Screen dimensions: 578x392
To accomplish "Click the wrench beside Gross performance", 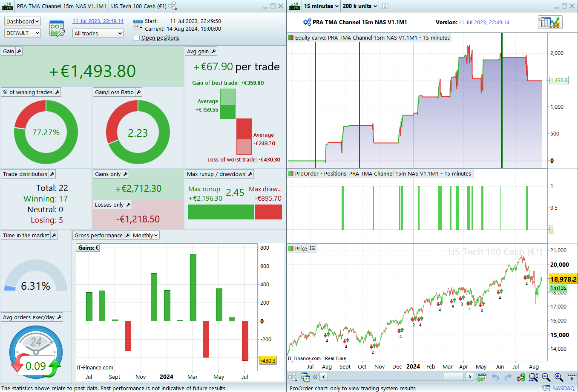I will point(127,235).
